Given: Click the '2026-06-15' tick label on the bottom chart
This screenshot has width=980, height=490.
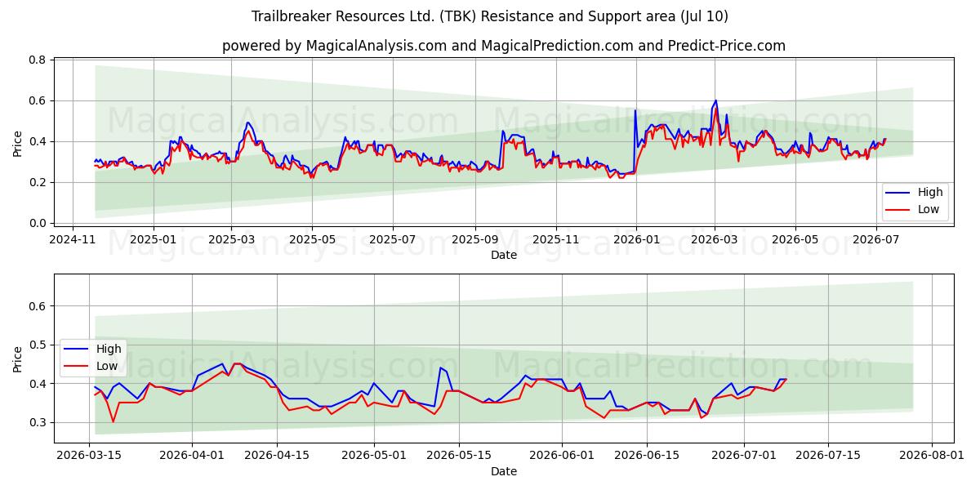Looking at the screenshot, I should pos(647,456).
